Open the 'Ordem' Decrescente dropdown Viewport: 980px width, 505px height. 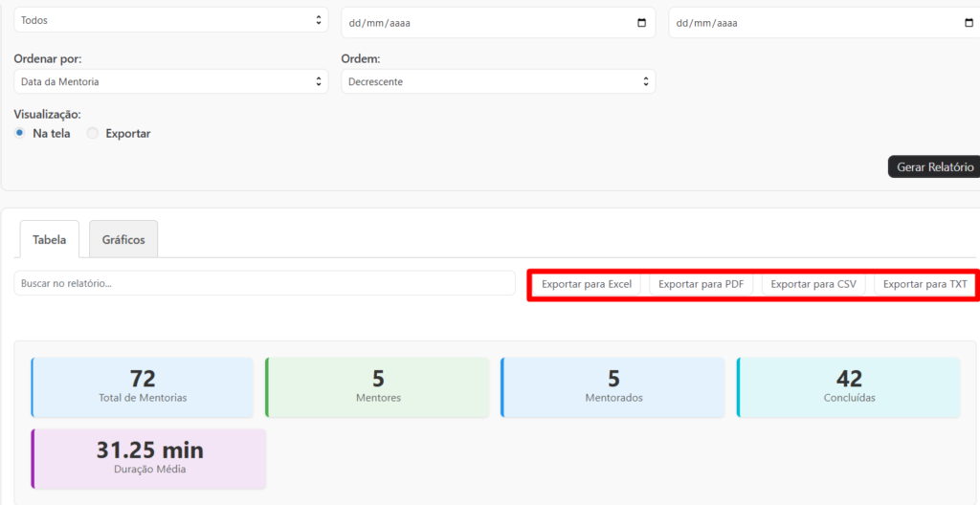pos(498,82)
